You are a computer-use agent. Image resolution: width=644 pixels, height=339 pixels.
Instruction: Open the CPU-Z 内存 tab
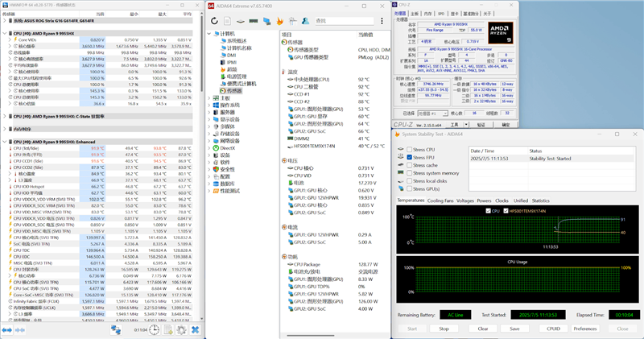[x=427, y=14]
